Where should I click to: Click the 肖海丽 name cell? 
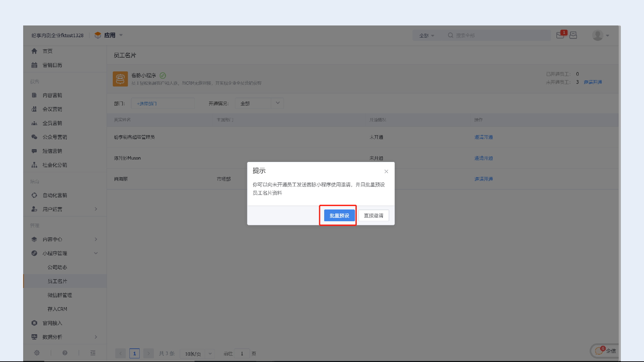pos(121,179)
